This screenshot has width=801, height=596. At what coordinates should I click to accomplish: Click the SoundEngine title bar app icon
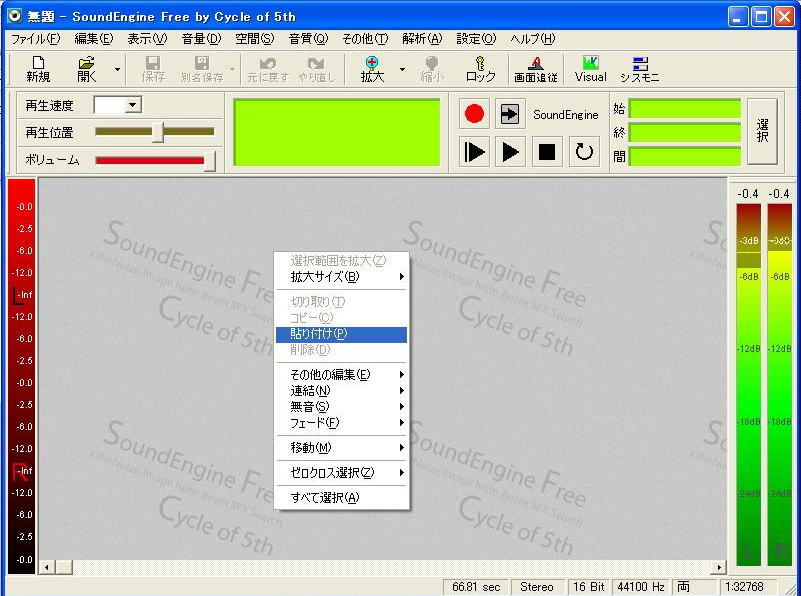tap(14, 16)
